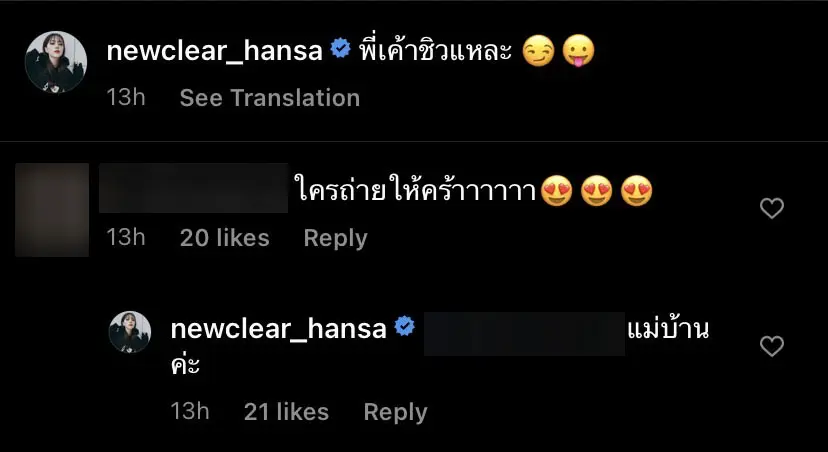Click the verified badge in the caption
The image size is (828, 452).
coord(340,50)
